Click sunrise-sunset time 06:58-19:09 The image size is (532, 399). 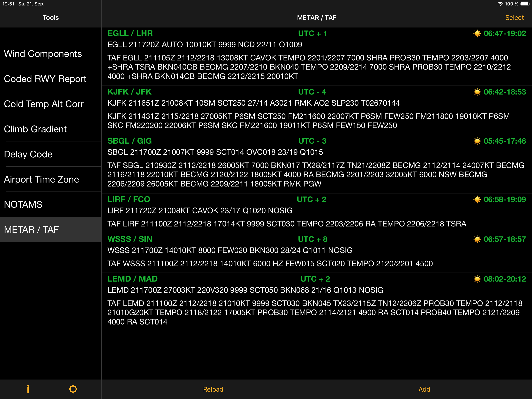[x=505, y=199]
